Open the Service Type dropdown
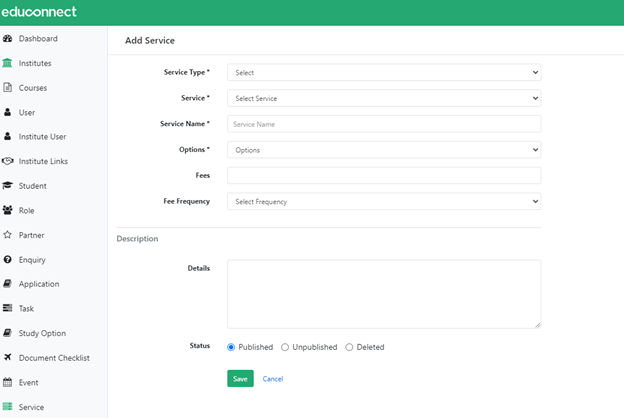The image size is (624, 418). click(384, 72)
